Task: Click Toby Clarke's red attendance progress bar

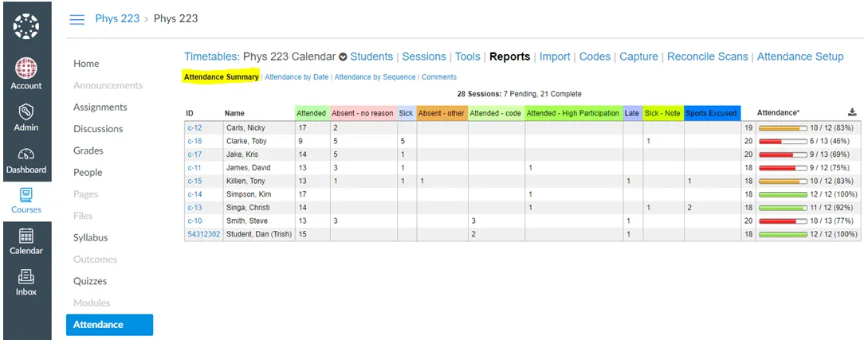Action: click(783, 142)
